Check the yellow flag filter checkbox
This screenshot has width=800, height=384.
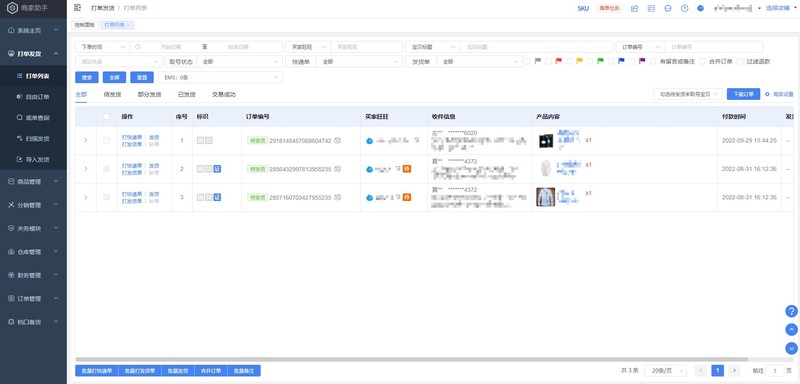tap(569, 61)
